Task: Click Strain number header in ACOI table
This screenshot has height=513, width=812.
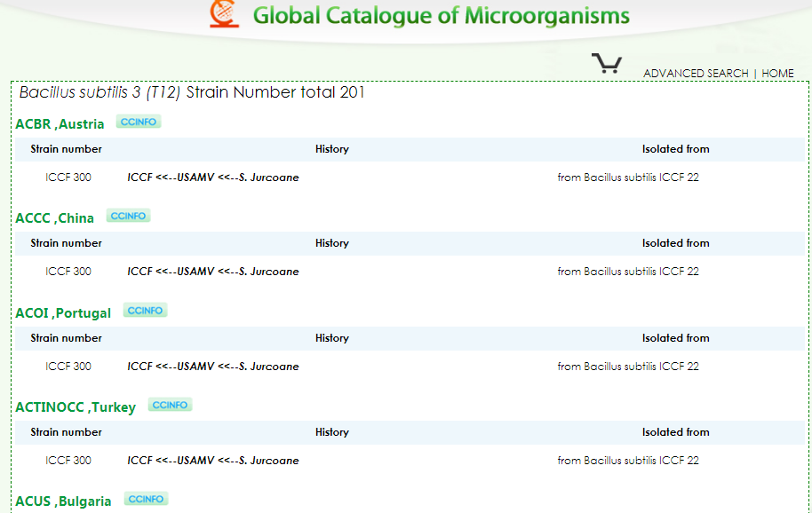Action: [66, 337]
